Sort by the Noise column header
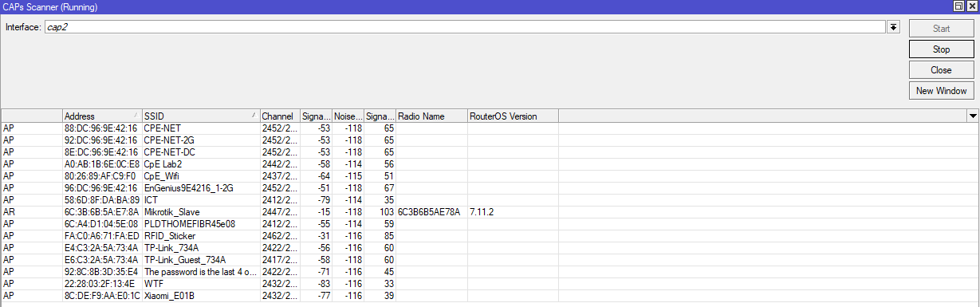 (348, 116)
